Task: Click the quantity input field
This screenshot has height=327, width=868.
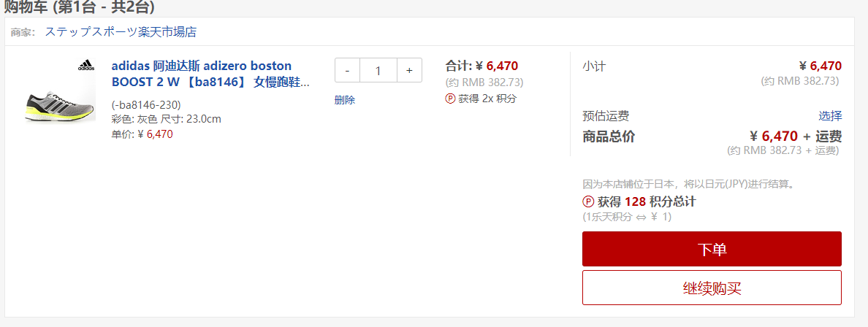Action: point(378,70)
